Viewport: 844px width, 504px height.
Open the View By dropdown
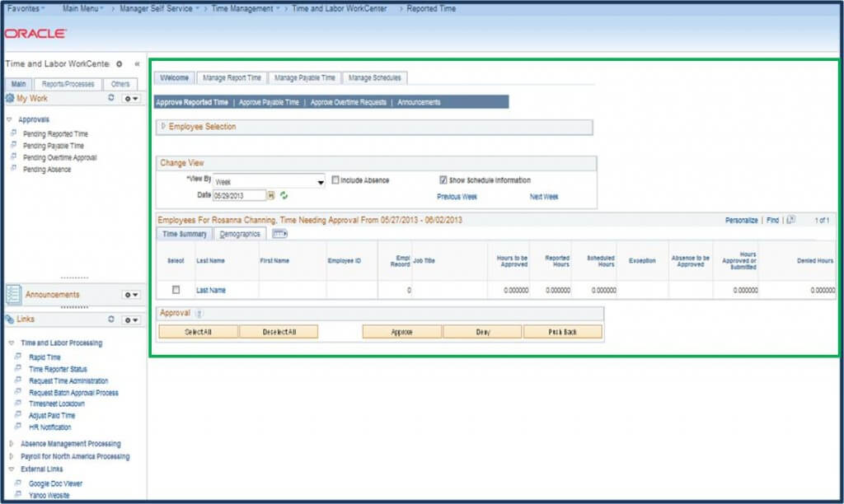(x=269, y=182)
